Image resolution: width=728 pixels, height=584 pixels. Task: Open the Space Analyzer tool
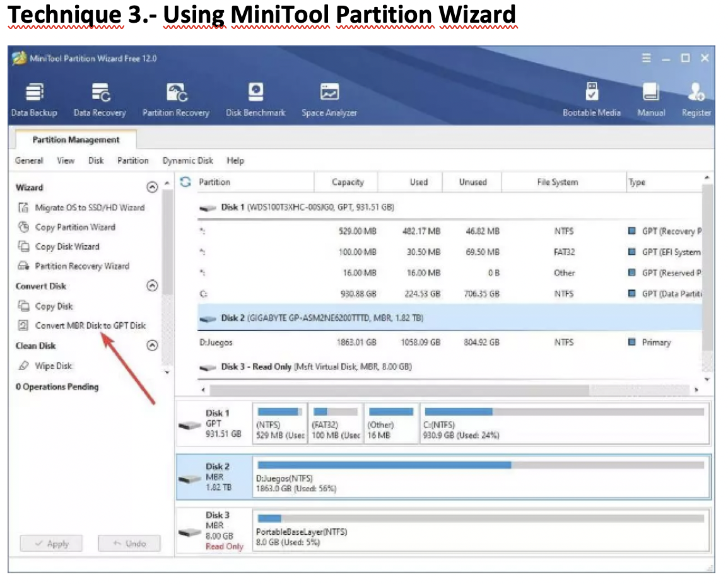coord(329,100)
